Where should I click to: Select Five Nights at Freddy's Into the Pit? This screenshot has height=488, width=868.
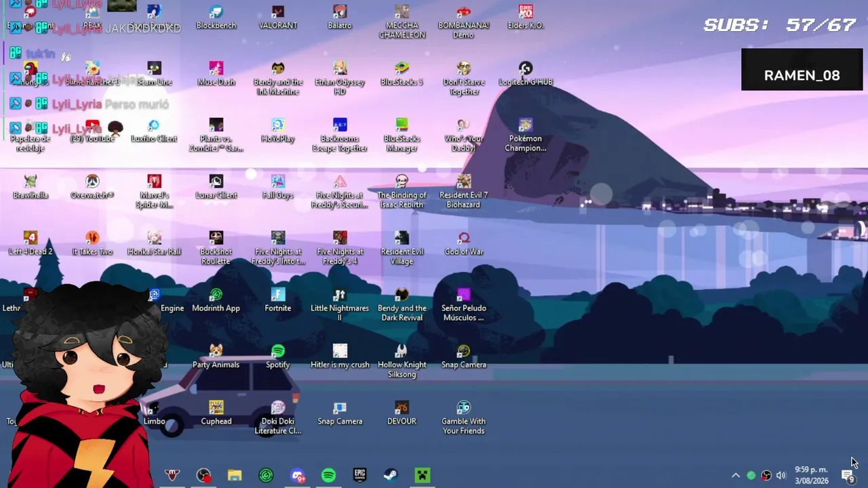pos(278,248)
